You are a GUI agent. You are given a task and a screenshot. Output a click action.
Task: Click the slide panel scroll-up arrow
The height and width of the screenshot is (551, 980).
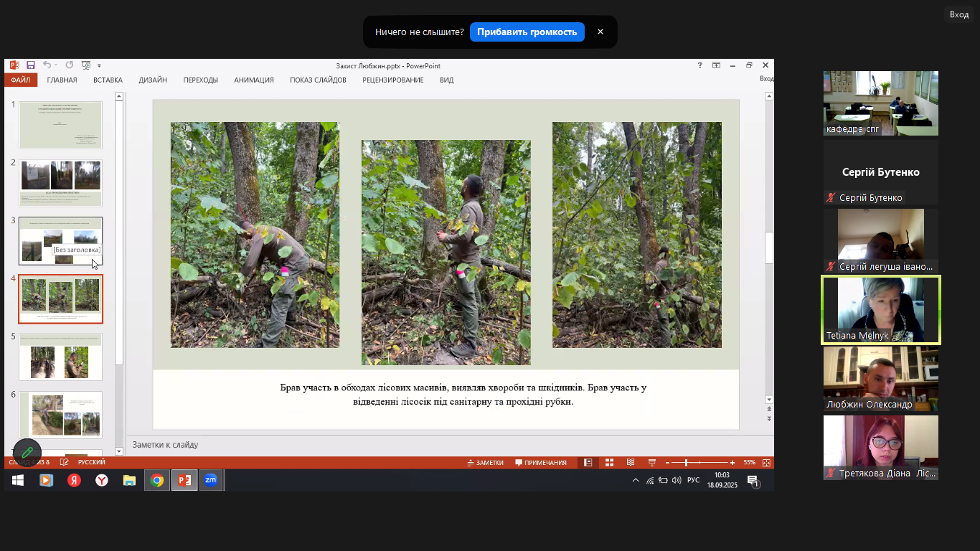pos(119,96)
